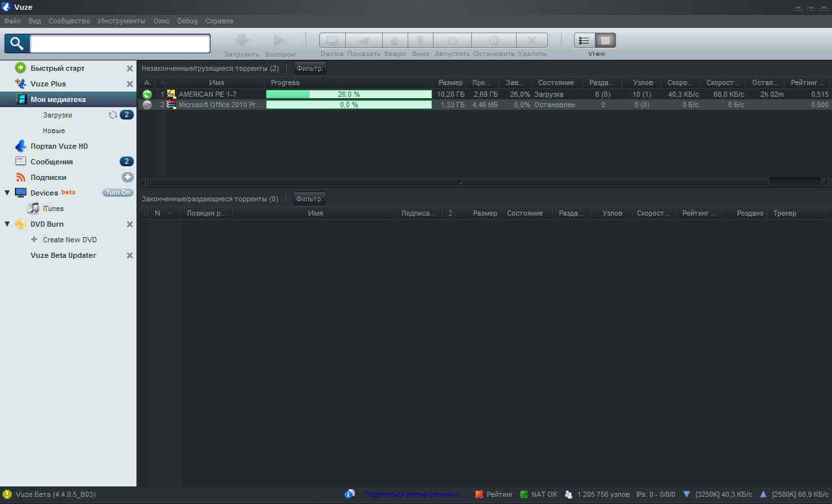Sort by the upper Размер column
The width and height of the screenshot is (832, 504).
pyautogui.click(x=450, y=82)
